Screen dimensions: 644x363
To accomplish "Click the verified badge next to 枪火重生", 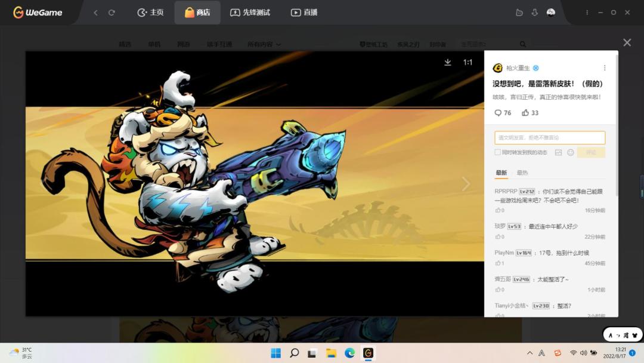I will (x=536, y=68).
